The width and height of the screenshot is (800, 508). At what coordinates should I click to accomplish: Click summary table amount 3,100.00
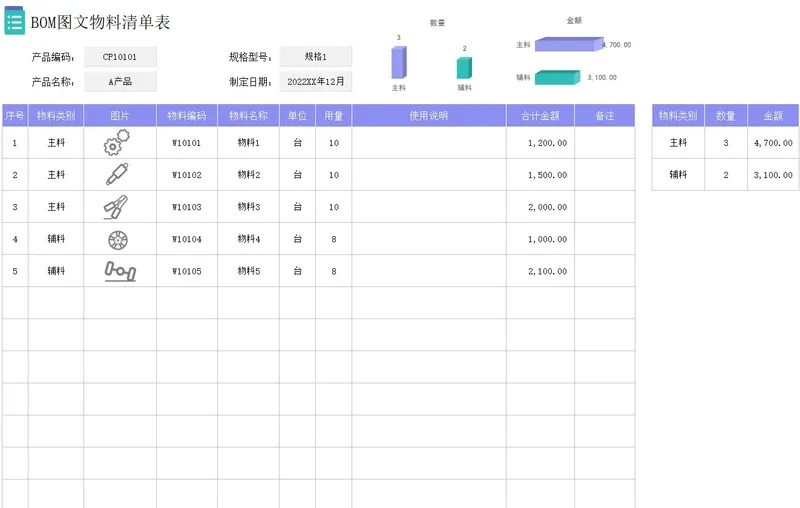(x=773, y=175)
